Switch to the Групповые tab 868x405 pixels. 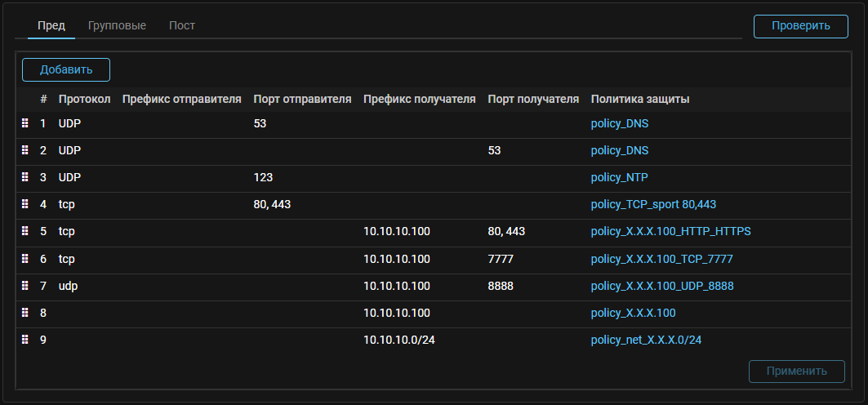[117, 25]
